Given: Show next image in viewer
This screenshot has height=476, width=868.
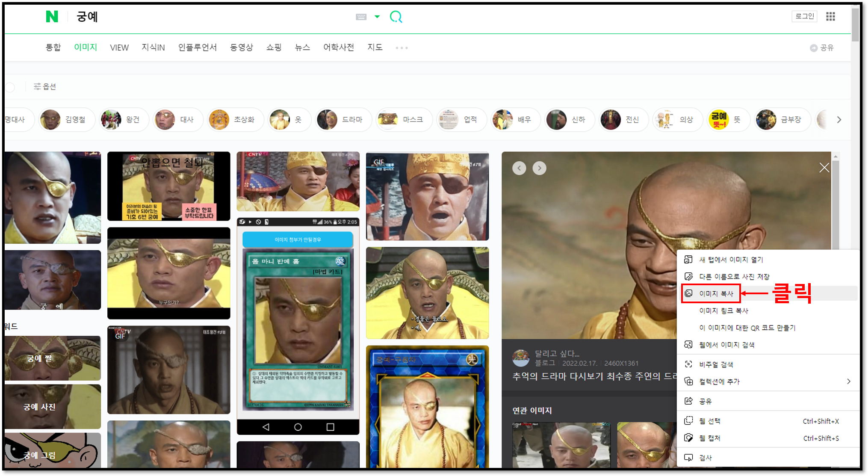Looking at the screenshot, I should point(539,168).
